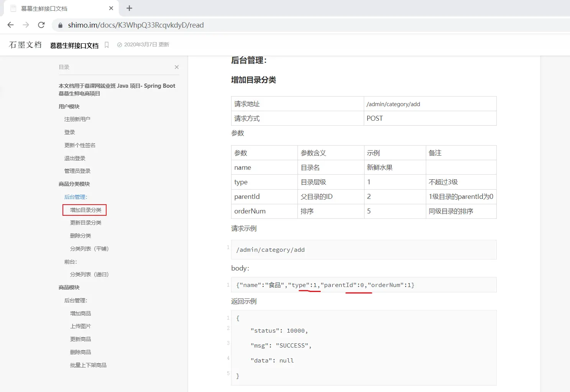
Task: Reload the page with the refresh icon
Action: (x=41, y=25)
